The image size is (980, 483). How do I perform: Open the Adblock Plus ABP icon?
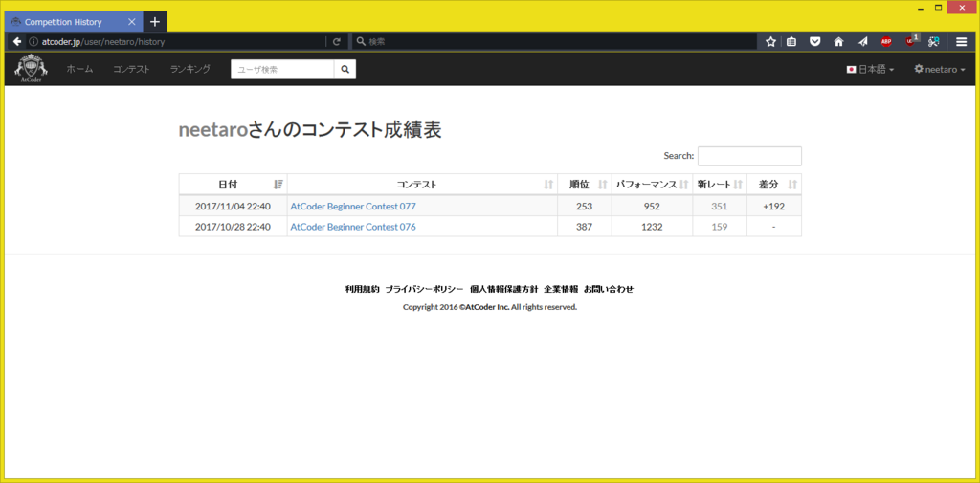pyautogui.click(x=885, y=42)
